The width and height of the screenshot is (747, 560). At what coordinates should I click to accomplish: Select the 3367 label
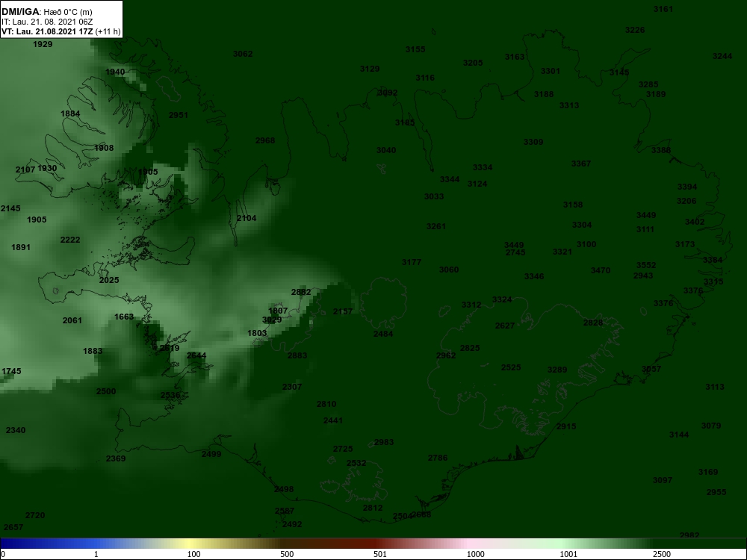tap(580, 164)
